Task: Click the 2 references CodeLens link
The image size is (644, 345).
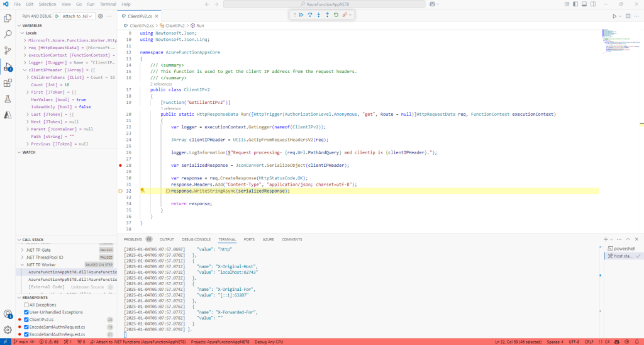Action: (x=162, y=84)
